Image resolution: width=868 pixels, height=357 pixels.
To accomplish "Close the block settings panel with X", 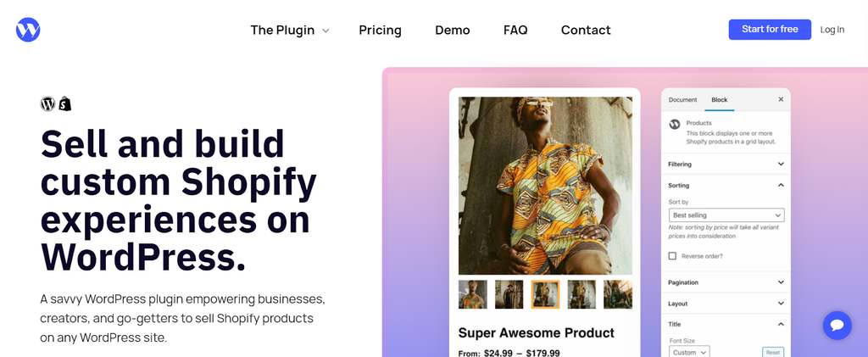I will click(x=781, y=99).
